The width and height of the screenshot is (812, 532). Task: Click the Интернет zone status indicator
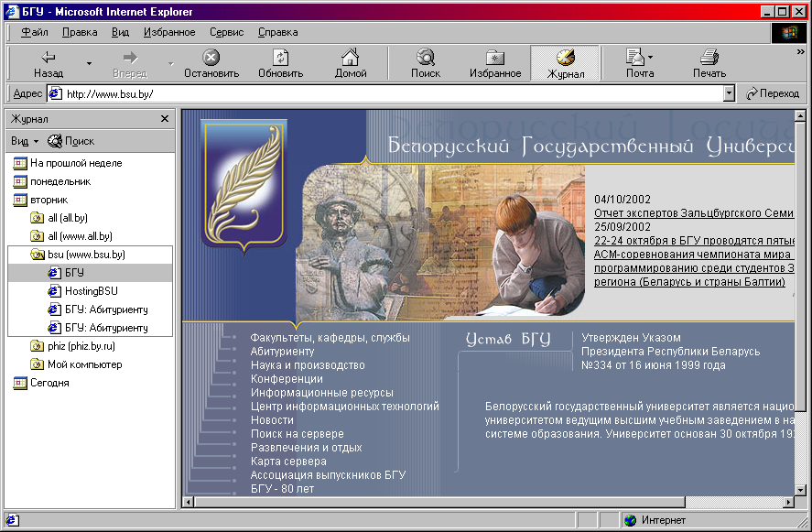click(x=655, y=520)
